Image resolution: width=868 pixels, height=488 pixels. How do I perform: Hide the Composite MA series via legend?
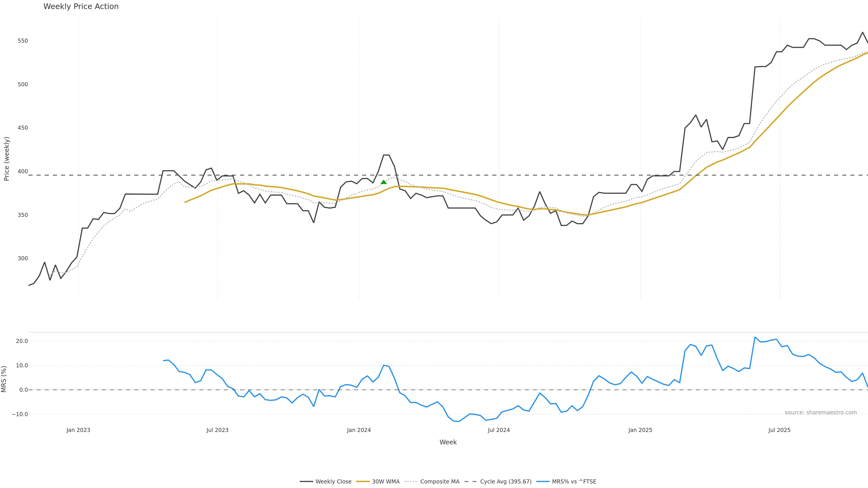(439, 482)
